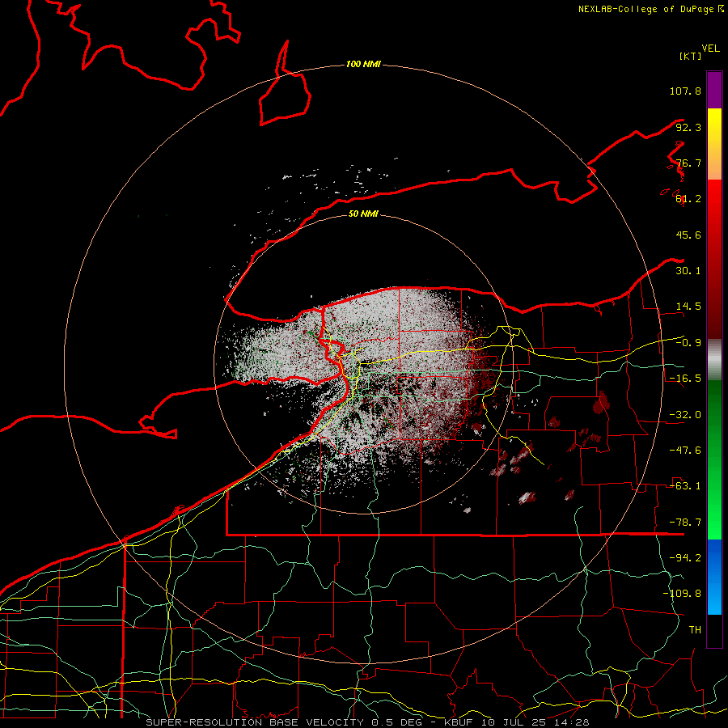Image resolution: width=728 pixels, height=728 pixels.
Task: Select the -109.8 legend value
Action: (682, 594)
